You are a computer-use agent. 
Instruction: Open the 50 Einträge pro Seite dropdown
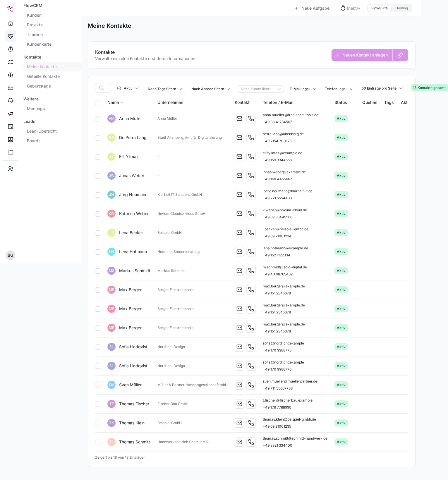[382, 88]
